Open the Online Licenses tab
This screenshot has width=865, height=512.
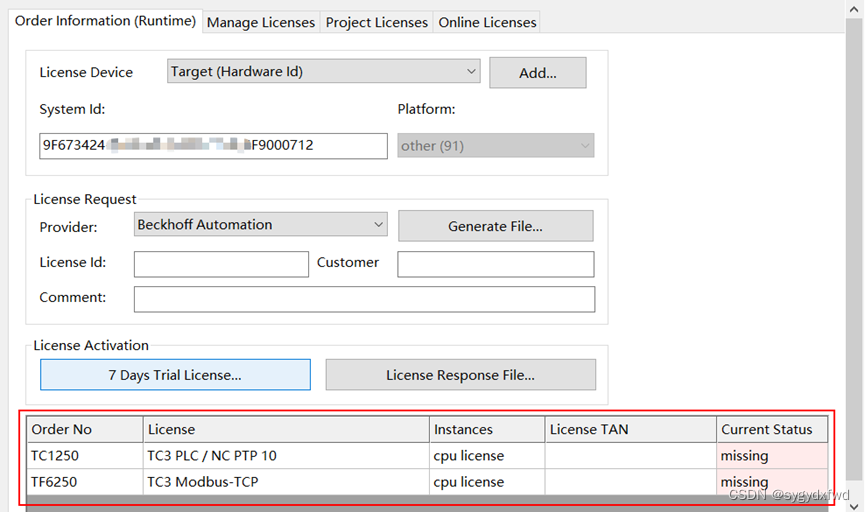tap(487, 22)
